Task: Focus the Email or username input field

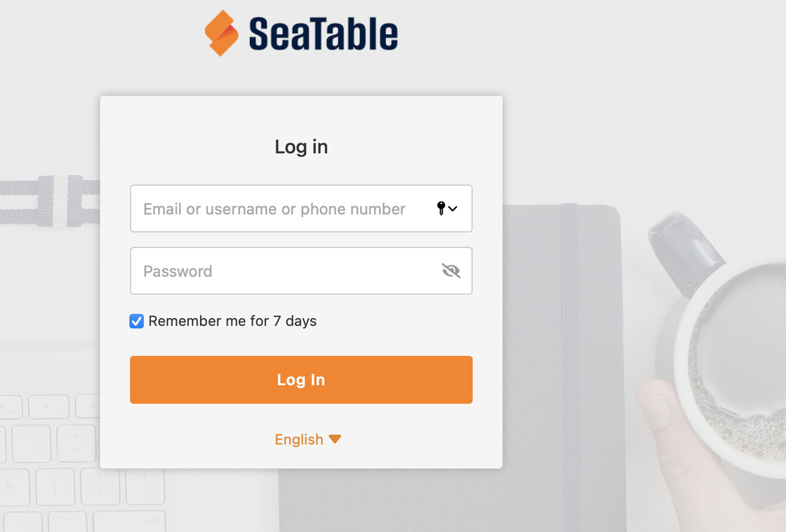Action: pos(301,208)
